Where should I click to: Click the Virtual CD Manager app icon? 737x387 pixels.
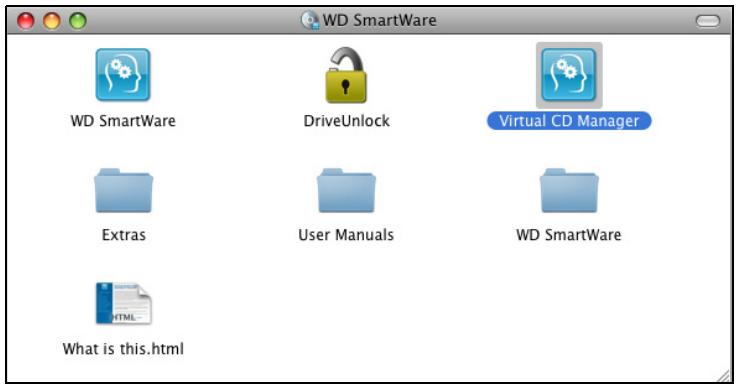coord(569,75)
